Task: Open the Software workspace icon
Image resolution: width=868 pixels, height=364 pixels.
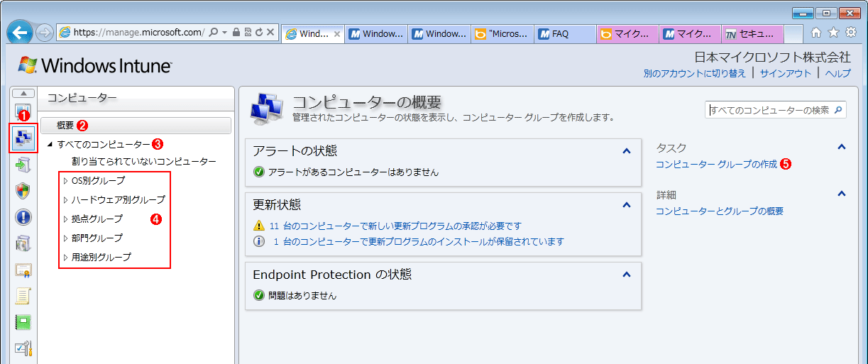Action: click(x=23, y=243)
